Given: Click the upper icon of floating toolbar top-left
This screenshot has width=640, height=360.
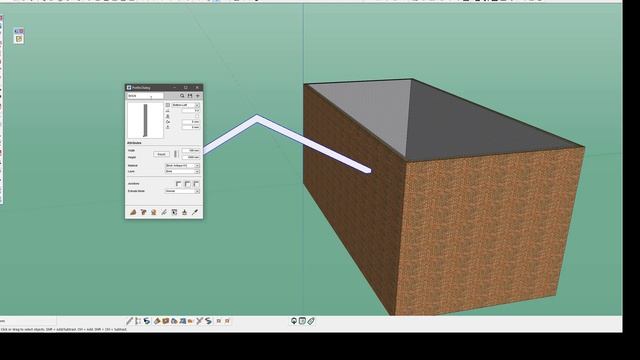Looking at the screenshot, I should coord(19,31).
